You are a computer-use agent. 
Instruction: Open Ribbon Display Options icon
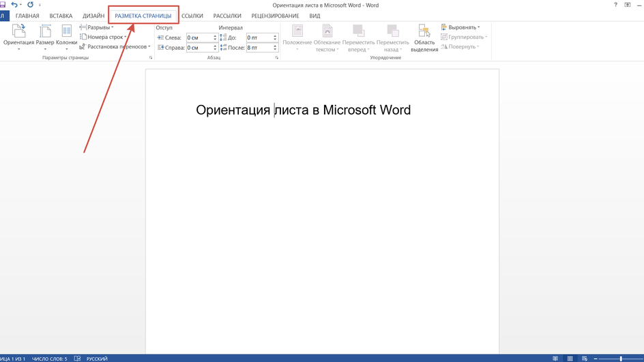[x=627, y=5]
